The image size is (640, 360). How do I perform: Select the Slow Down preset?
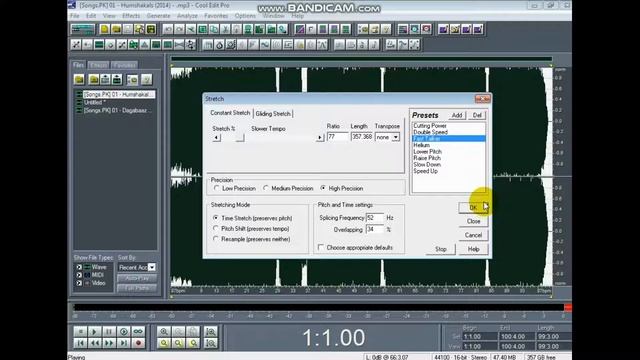coord(449,164)
